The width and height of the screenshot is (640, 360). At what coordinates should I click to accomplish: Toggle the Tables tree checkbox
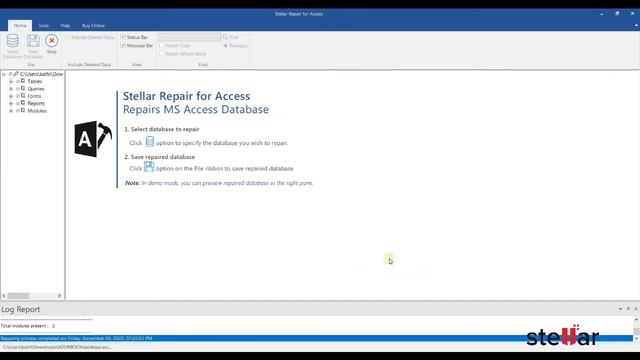[18, 81]
